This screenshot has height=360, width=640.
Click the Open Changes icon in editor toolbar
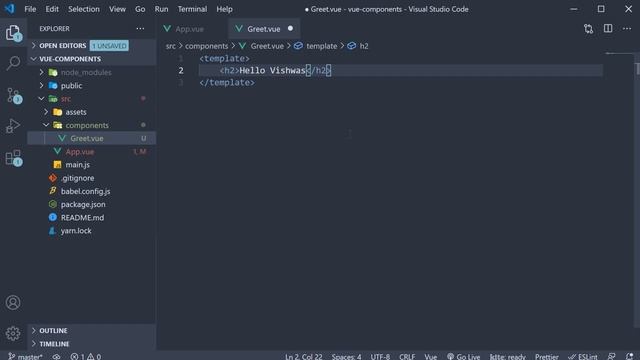[x=588, y=29]
